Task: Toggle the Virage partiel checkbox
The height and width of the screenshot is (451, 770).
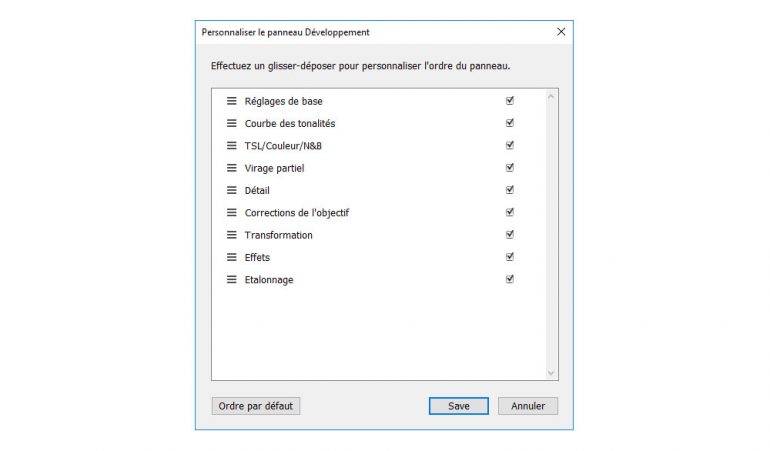Action: [510, 167]
